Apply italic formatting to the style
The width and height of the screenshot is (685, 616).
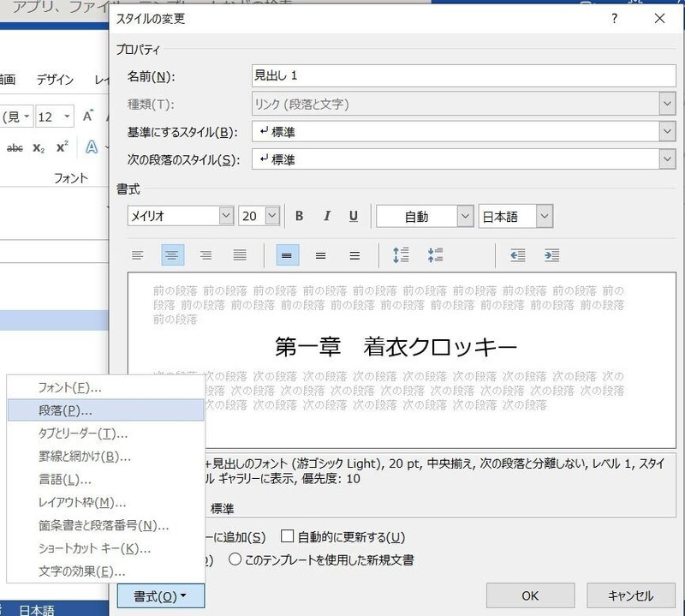pyautogui.click(x=325, y=216)
